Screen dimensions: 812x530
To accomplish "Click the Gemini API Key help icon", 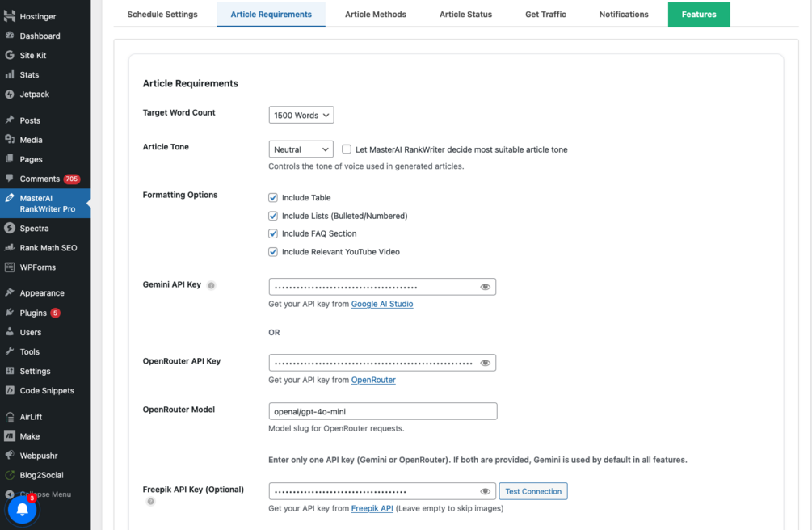I will [x=211, y=285].
